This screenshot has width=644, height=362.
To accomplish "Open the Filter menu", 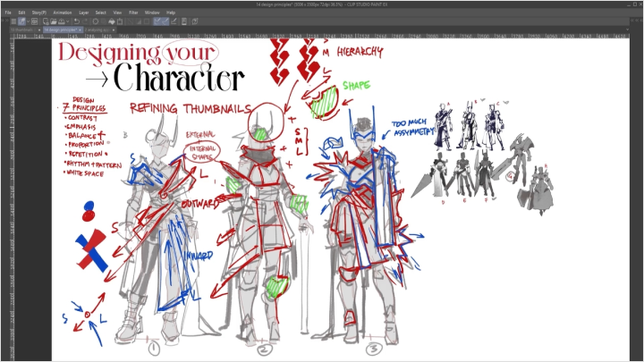I will coord(133,13).
